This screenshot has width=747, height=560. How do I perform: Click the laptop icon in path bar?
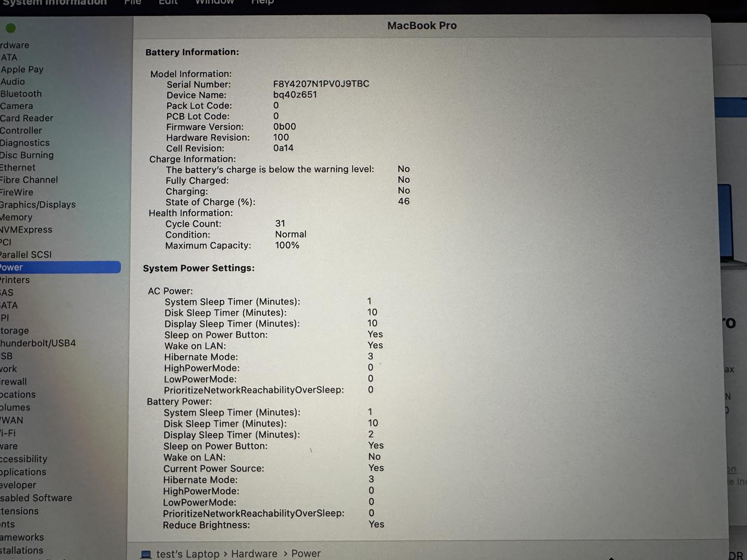coord(146,554)
